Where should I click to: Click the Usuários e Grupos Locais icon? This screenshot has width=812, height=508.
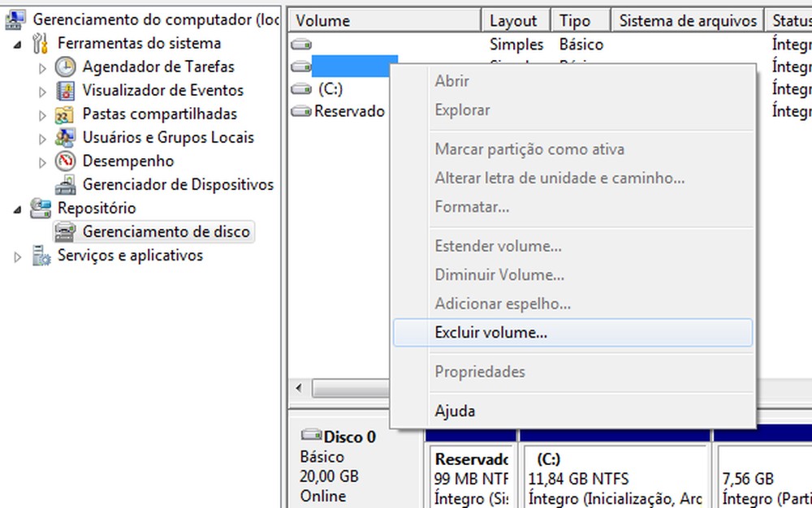(x=63, y=138)
